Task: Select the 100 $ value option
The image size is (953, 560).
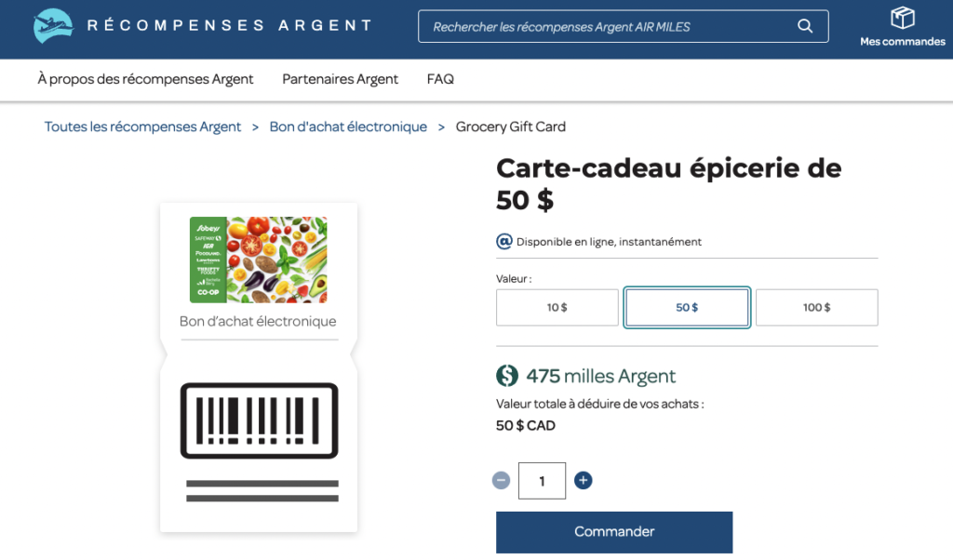Action: click(x=816, y=307)
